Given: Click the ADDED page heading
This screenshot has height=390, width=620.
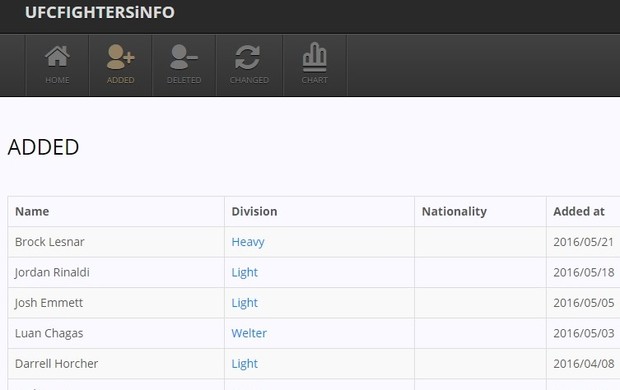Looking at the screenshot, I should [43, 147].
